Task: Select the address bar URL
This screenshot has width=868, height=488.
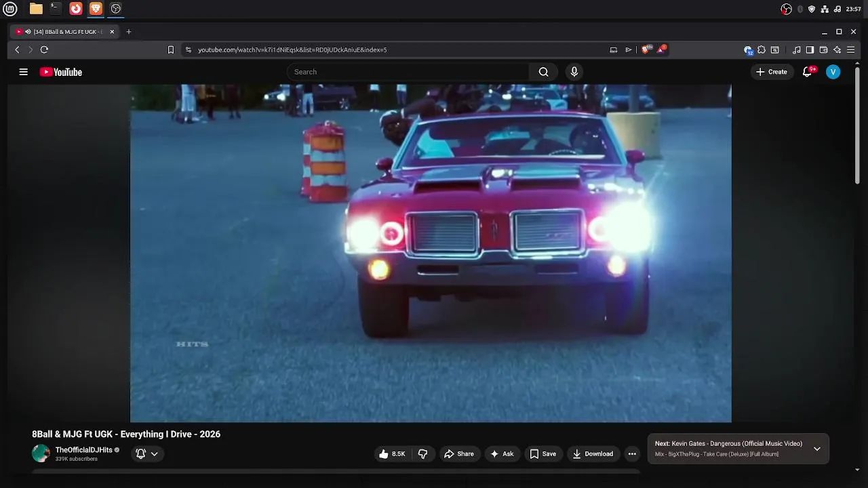Action: coord(292,49)
